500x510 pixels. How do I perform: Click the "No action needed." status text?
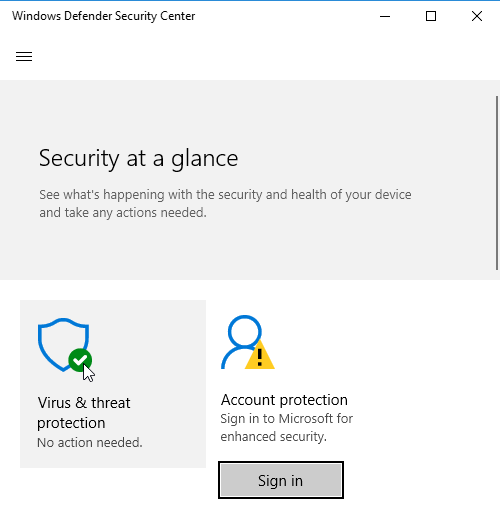coord(90,443)
